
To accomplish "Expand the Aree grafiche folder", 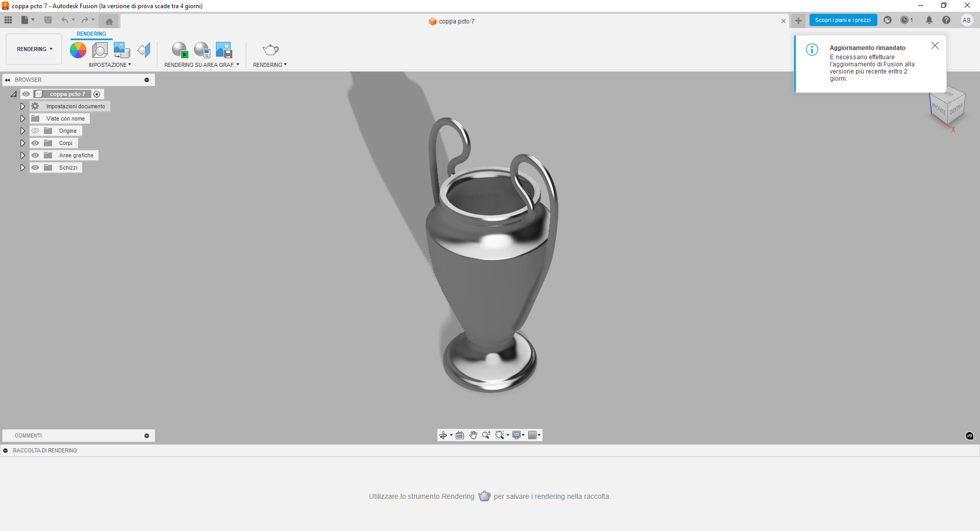I will click(22, 155).
